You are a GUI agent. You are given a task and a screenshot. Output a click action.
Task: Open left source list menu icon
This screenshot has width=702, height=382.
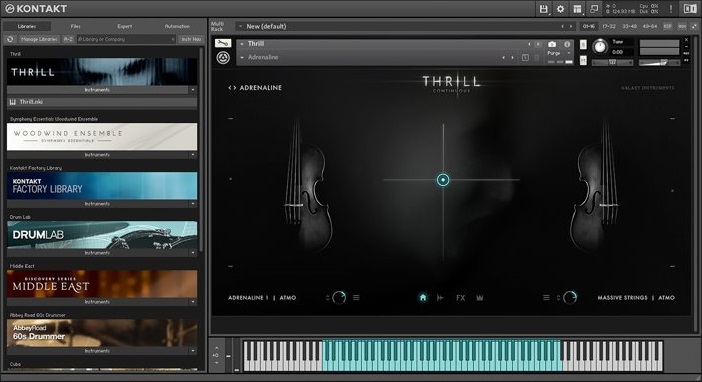click(x=356, y=297)
